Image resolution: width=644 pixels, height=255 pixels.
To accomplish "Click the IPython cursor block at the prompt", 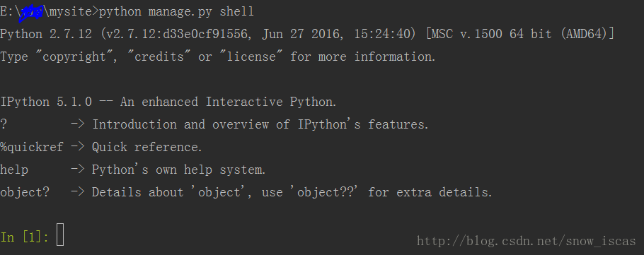I will (x=60, y=235).
